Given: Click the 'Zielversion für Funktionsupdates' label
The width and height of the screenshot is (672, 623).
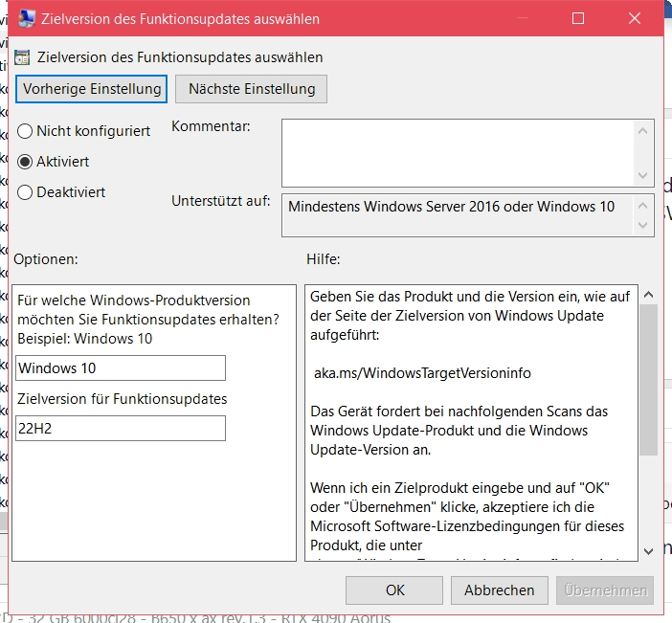Looking at the screenshot, I should tap(123, 399).
